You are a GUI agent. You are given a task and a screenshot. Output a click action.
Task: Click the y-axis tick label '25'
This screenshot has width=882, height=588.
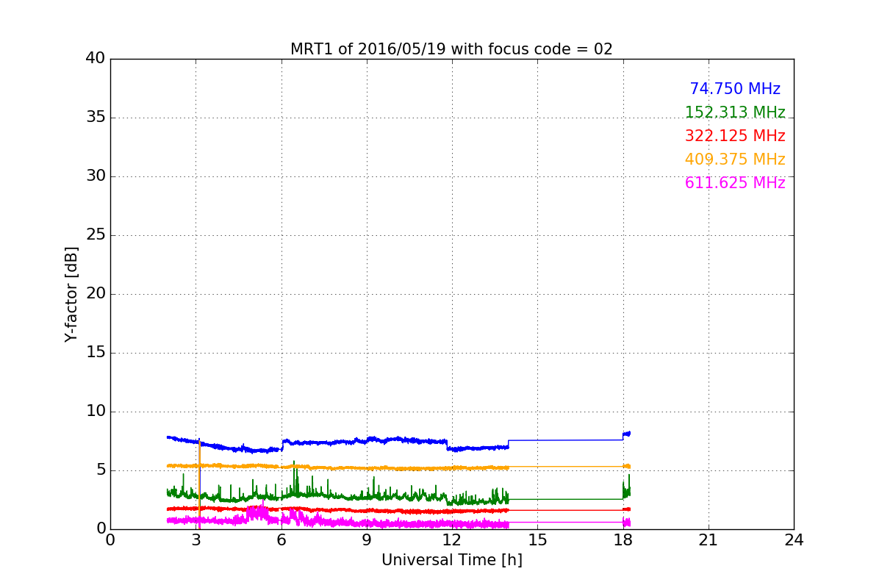(x=96, y=235)
